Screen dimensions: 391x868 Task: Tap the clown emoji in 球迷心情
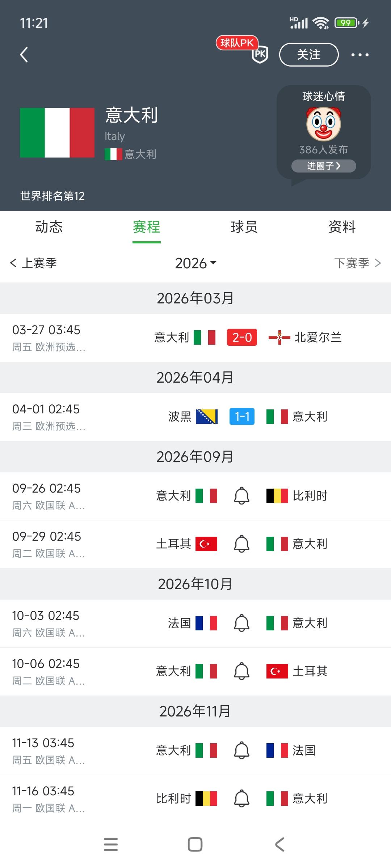323,124
